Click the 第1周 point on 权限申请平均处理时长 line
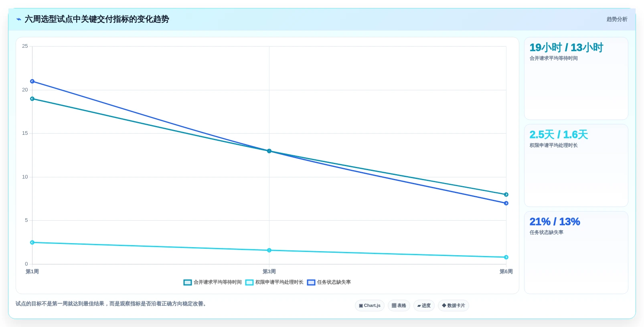The image size is (644, 327). [x=32, y=242]
